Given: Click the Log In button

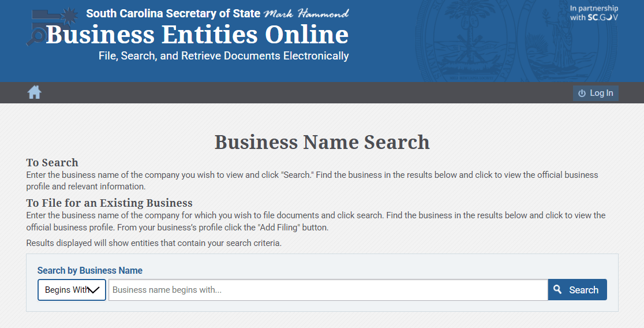Looking at the screenshot, I should point(596,93).
